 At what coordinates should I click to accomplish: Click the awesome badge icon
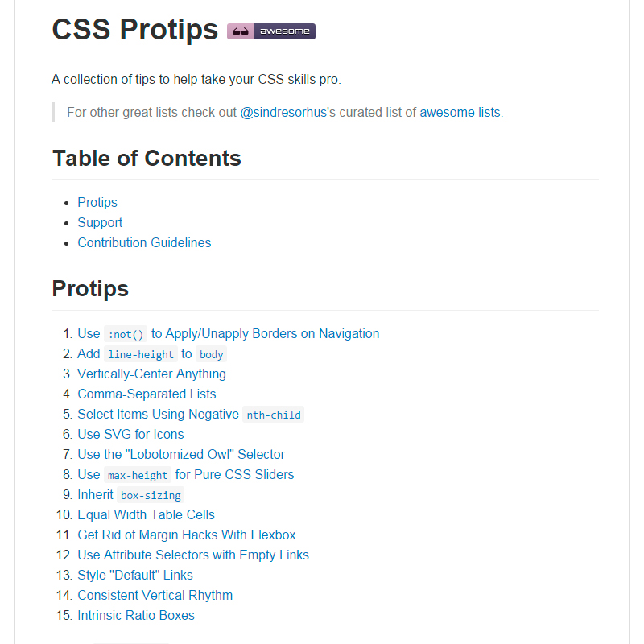271,31
